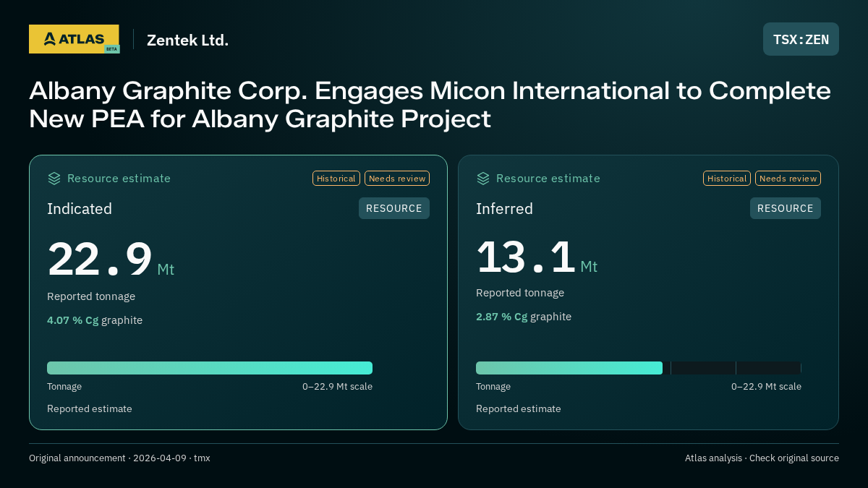Click 0–22.9 Mt scale label in Indicated card
868x488 pixels.
pos(337,387)
